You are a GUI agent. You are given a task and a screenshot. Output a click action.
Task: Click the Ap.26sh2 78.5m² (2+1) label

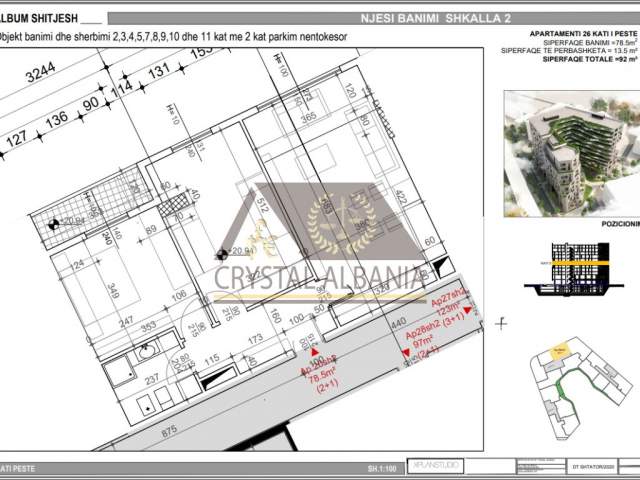[x=320, y=373]
